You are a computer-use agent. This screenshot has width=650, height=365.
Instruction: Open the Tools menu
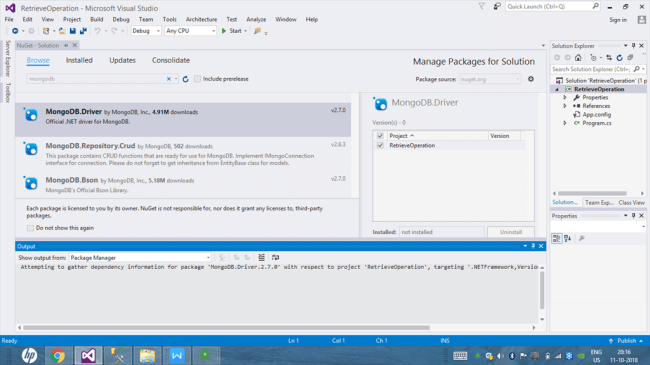point(170,19)
